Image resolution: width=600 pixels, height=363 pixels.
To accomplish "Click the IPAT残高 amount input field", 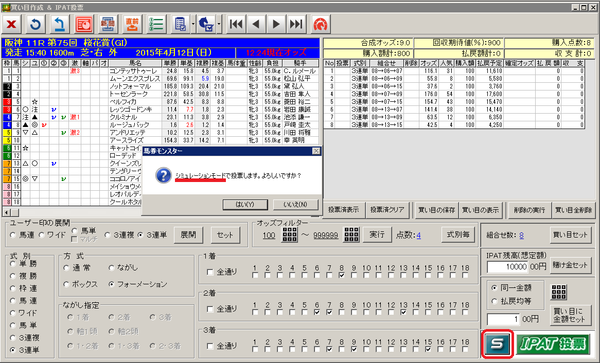I will (507, 267).
